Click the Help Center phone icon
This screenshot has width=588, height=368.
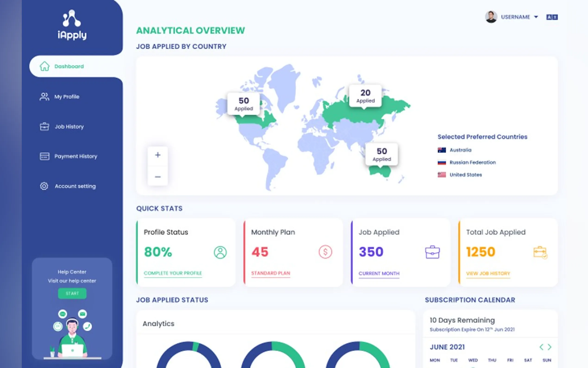(x=88, y=326)
